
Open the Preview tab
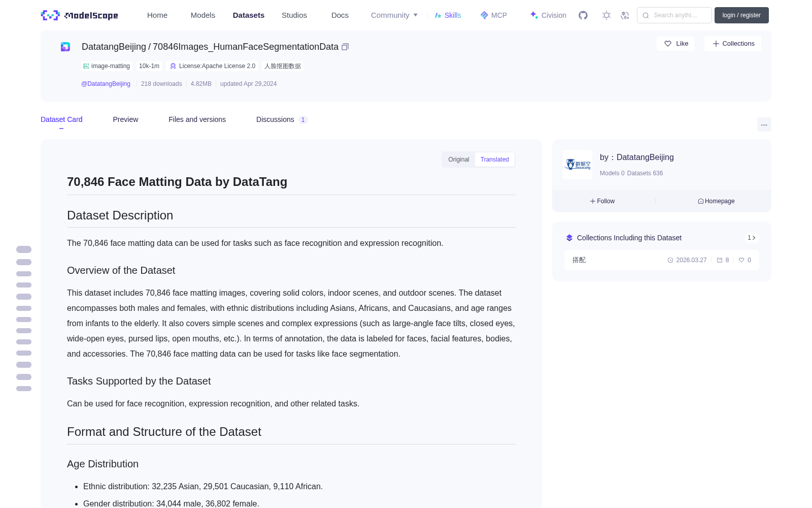coord(125,119)
